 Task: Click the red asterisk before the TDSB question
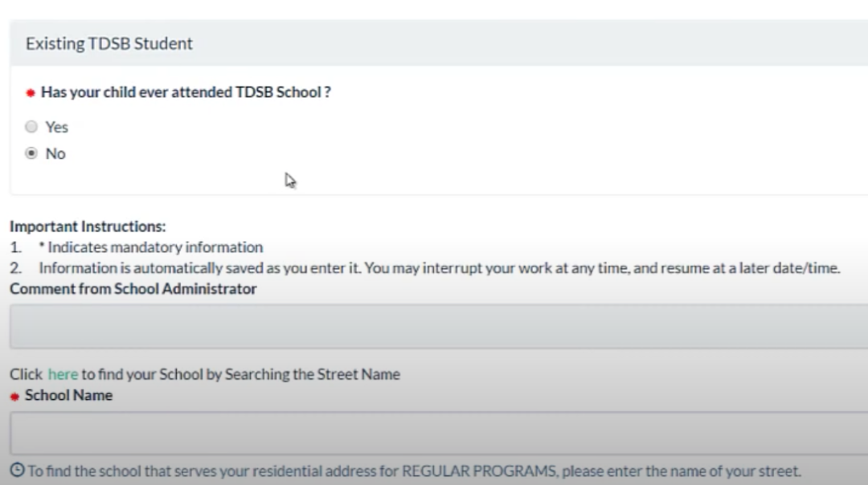click(x=31, y=93)
